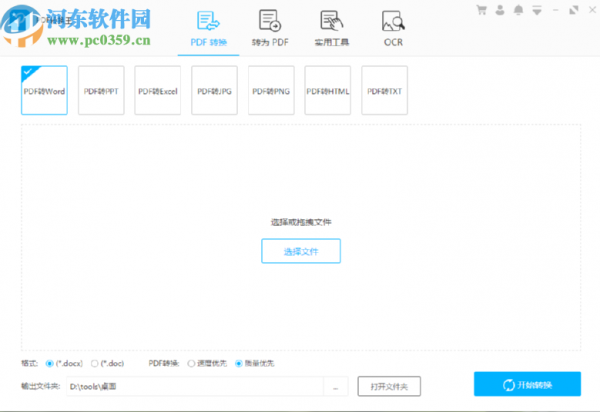Click the shopping cart icon
The width and height of the screenshot is (600, 412).
(481, 10)
